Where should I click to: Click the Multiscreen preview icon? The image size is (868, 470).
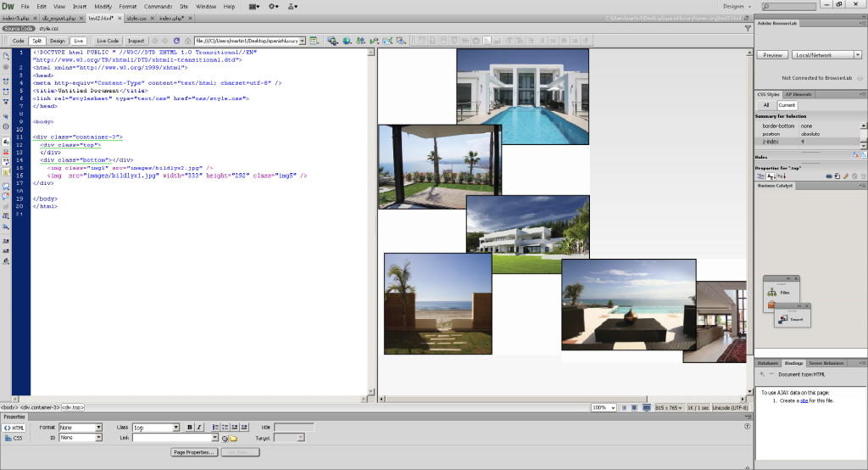coord(332,41)
